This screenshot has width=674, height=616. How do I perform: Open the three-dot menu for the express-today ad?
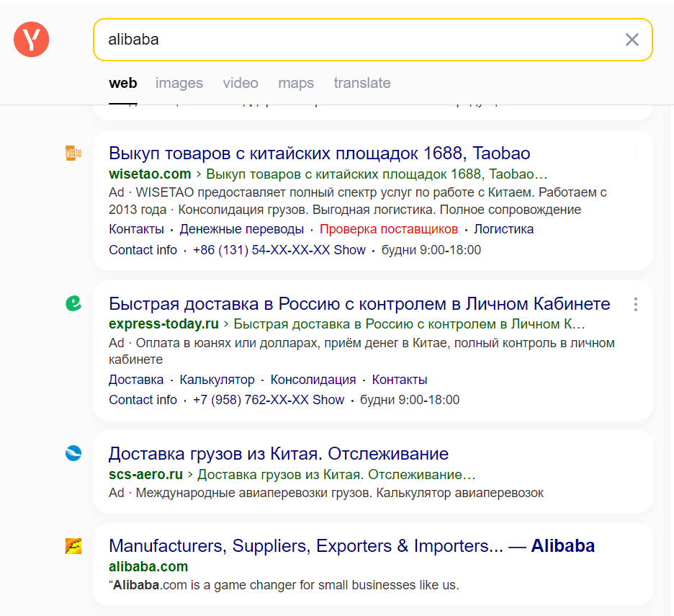[x=635, y=304]
